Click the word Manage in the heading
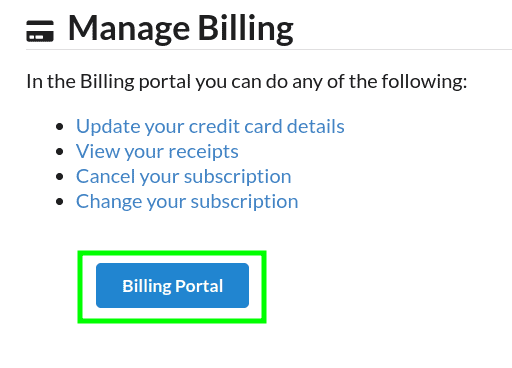The width and height of the screenshot is (512, 368). click(x=129, y=29)
